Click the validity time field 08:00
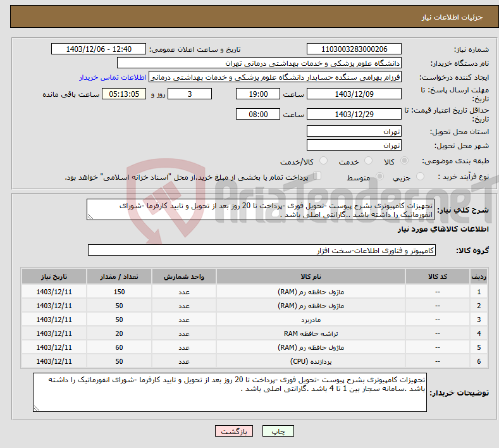The image size is (499, 448). [x=258, y=114]
